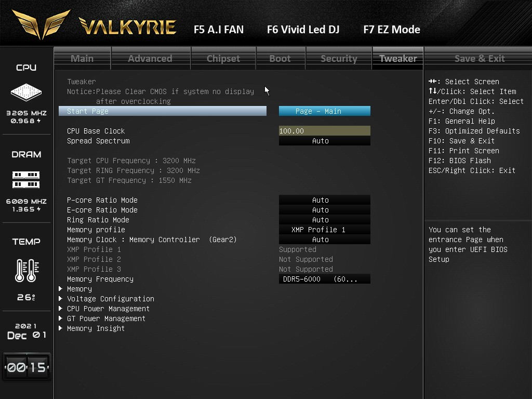
Task: Open P-core Ratio Mode Auto dropdown
Action: [x=325, y=200]
